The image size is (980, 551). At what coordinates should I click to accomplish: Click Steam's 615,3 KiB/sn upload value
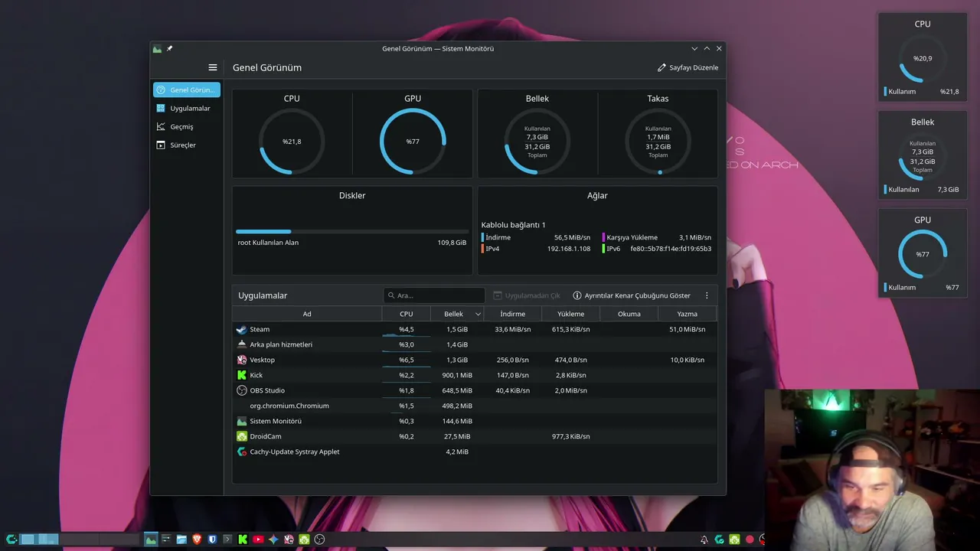571,329
